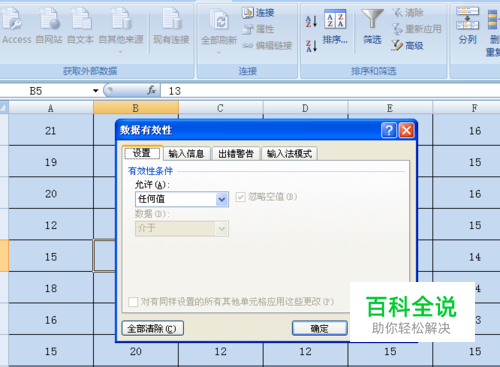Reapply filter with 重新应用
The image size is (500, 367).
click(416, 29)
